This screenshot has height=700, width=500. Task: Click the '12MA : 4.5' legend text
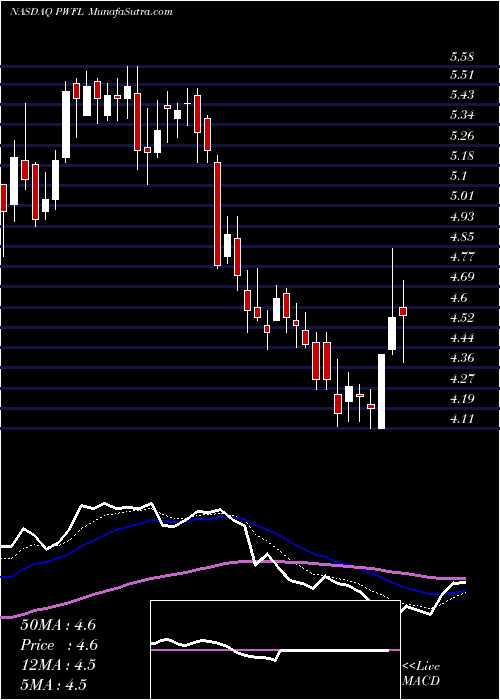pos(58,664)
